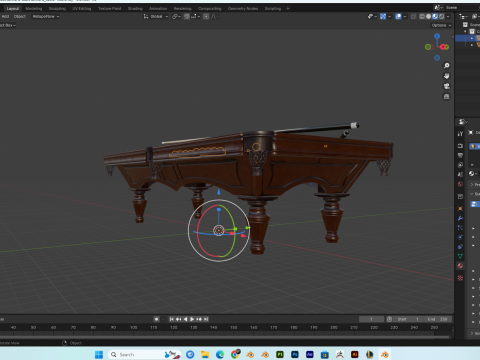This screenshot has height=360, width=480.
Task: Play animation in reverse
Action: 185,319
